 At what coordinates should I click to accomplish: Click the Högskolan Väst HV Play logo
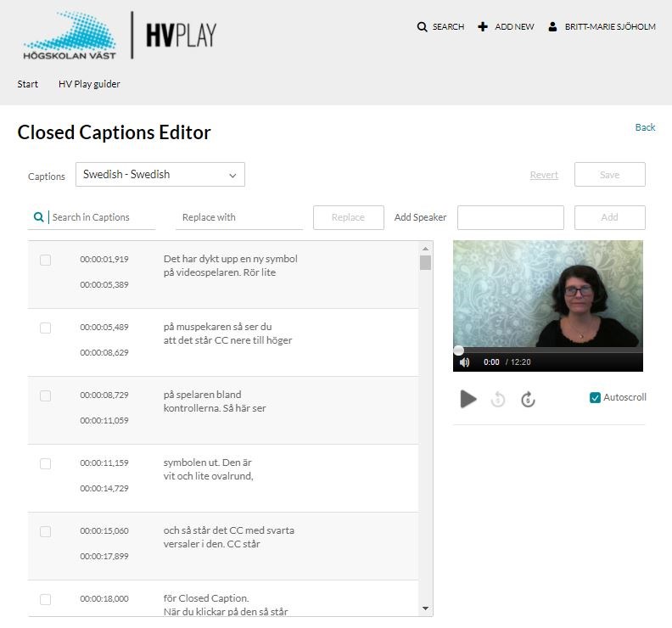coord(120,36)
